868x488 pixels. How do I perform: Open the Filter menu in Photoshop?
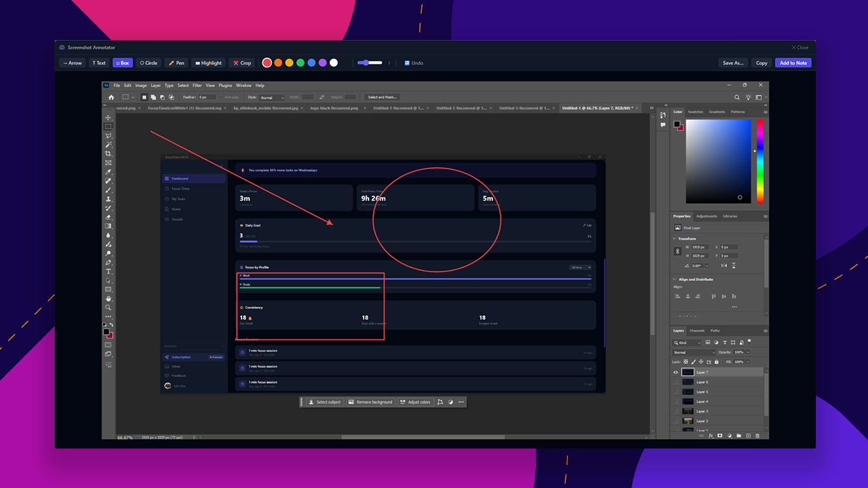[197, 85]
